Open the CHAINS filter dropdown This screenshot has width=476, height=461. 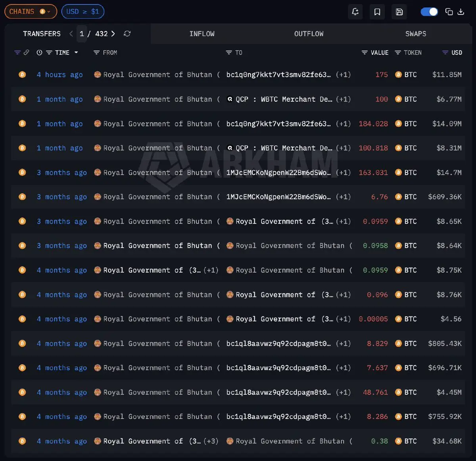[31, 12]
